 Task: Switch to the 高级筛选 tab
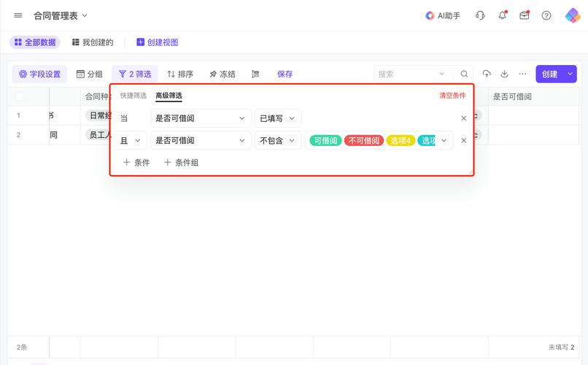[x=169, y=96]
